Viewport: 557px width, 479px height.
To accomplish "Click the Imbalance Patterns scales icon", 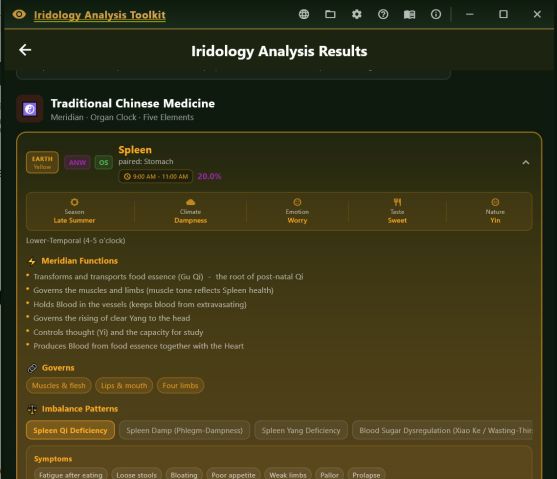I will pos(32,409).
